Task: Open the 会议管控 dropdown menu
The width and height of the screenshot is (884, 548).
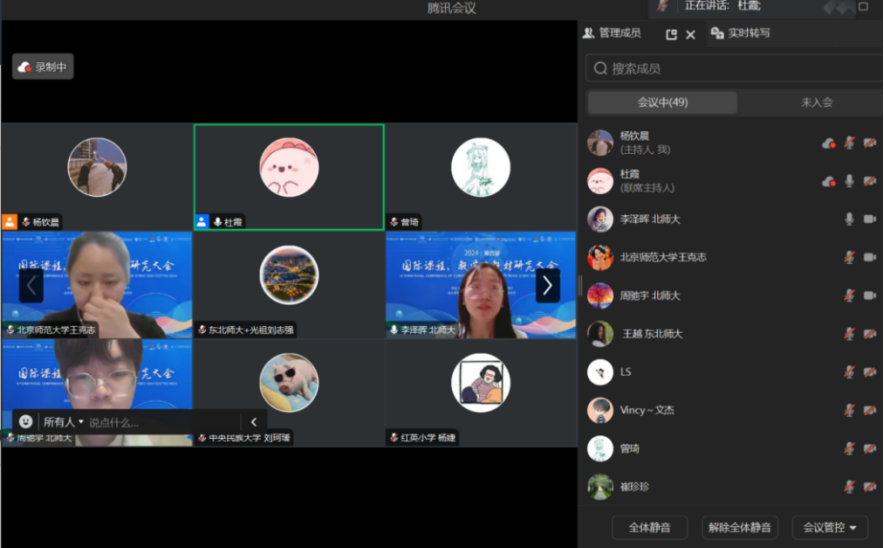Action: pos(830,527)
